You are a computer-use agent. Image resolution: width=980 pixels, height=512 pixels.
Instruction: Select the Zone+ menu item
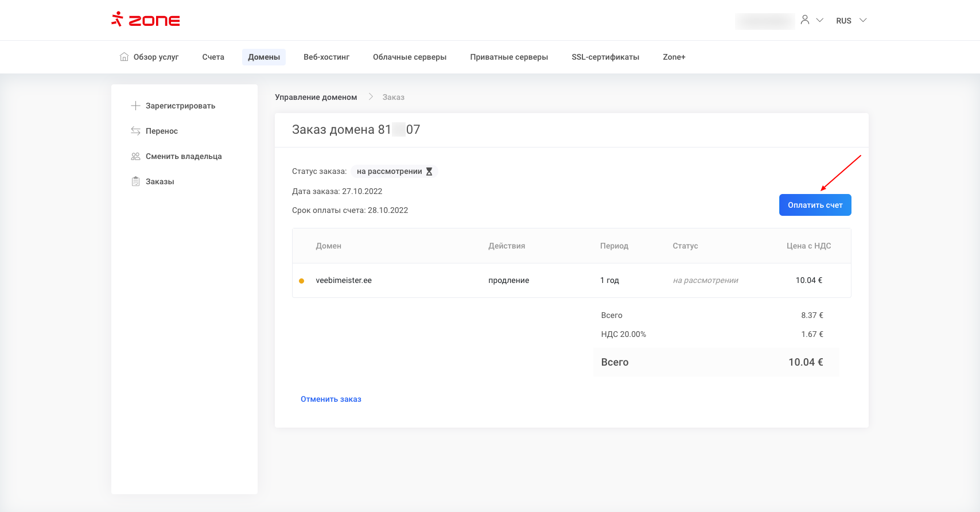pyautogui.click(x=674, y=57)
